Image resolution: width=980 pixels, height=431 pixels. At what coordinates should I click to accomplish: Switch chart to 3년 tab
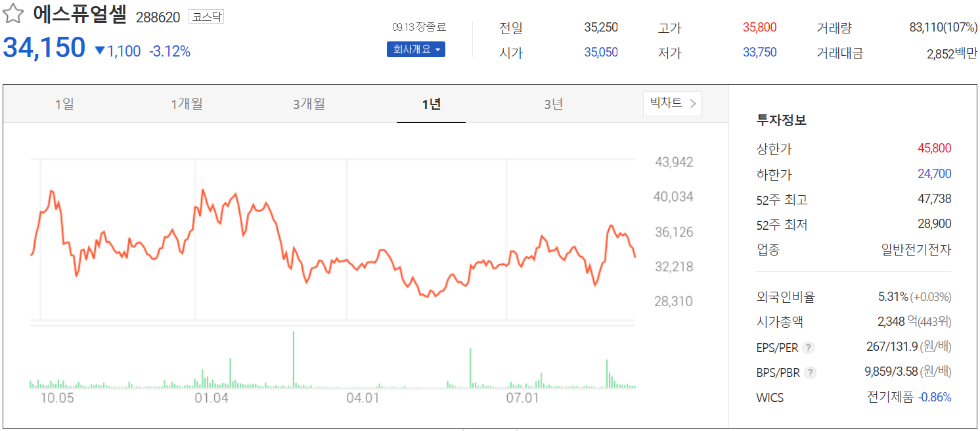tap(553, 104)
